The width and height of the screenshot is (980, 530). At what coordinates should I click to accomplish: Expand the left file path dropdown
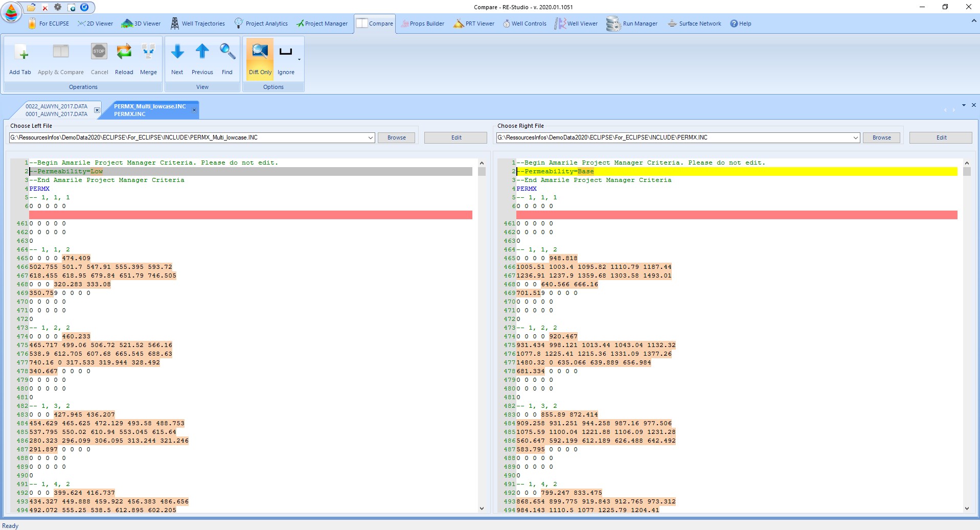pyautogui.click(x=371, y=138)
